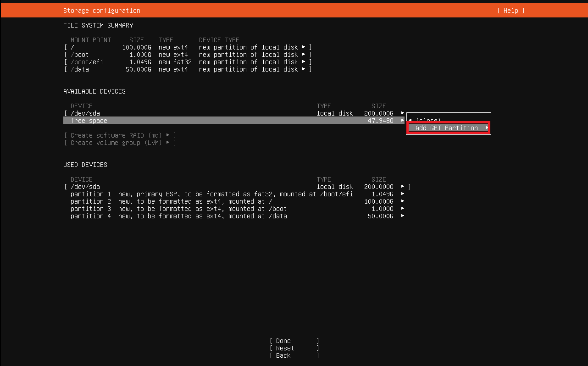Expand arrow on the /boot 1.000G summary row
The width and height of the screenshot is (588, 366).
coord(304,55)
